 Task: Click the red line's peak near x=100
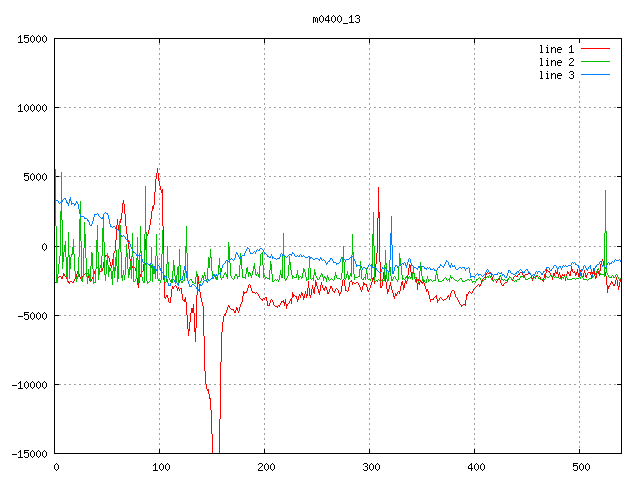click(x=158, y=170)
